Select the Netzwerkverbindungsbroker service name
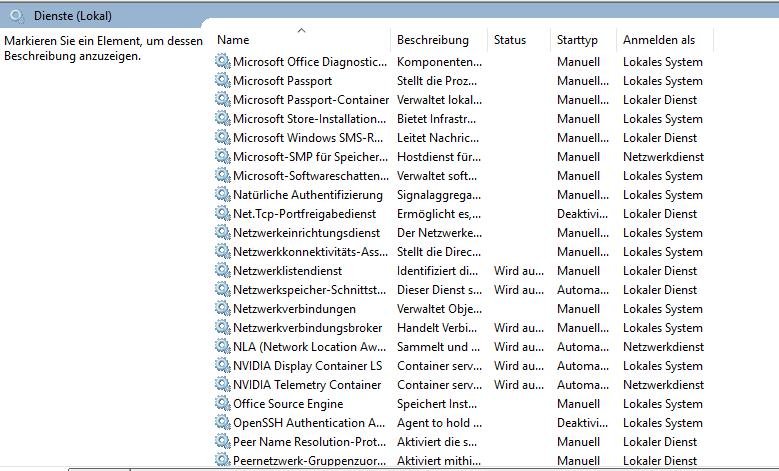The image size is (779, 471). [308, 328]
